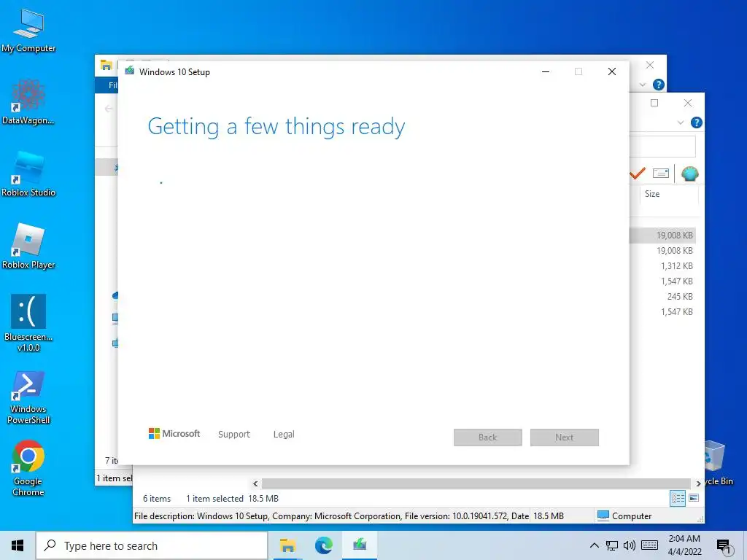747x560 pixels.
Task: Close the Windows 10 Setup window
Action: (x=612, y=71)
